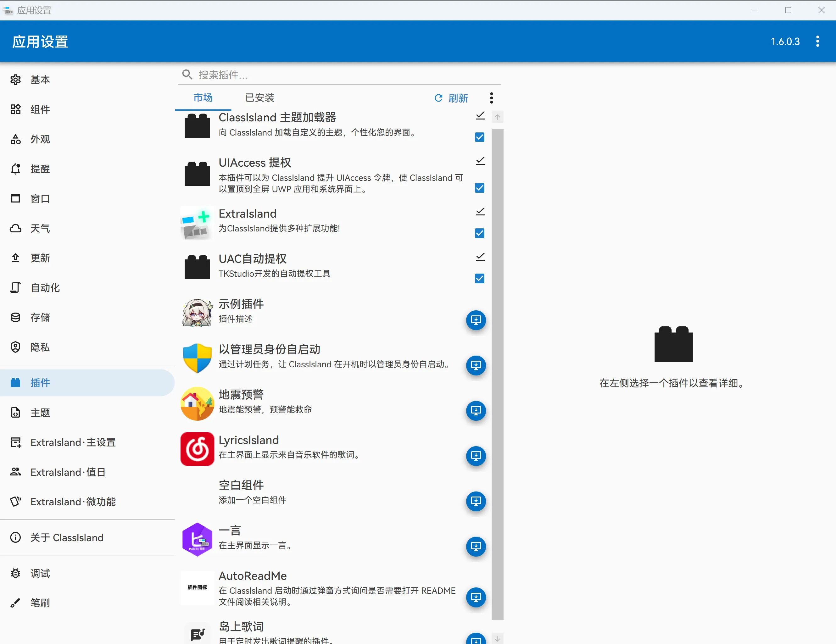
Task: Select the ClassIsland 主题加载器 title
Action: click(x=277, y=118)
